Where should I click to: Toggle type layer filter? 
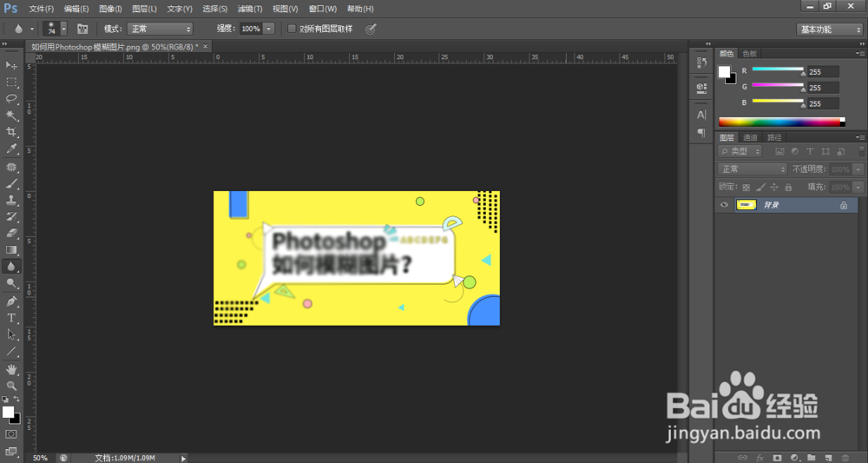[810, 151]
